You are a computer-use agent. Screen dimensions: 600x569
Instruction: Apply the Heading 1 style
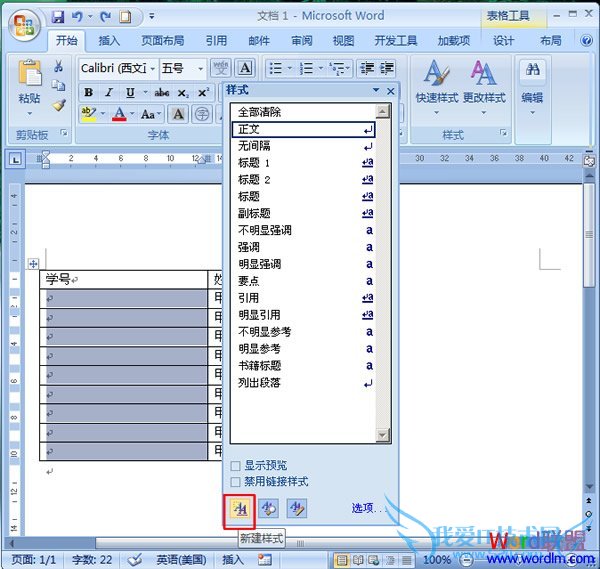(303, 163)
